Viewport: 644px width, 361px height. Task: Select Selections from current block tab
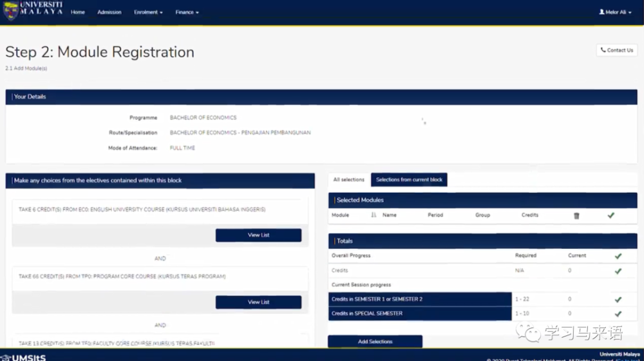[409, 180]
